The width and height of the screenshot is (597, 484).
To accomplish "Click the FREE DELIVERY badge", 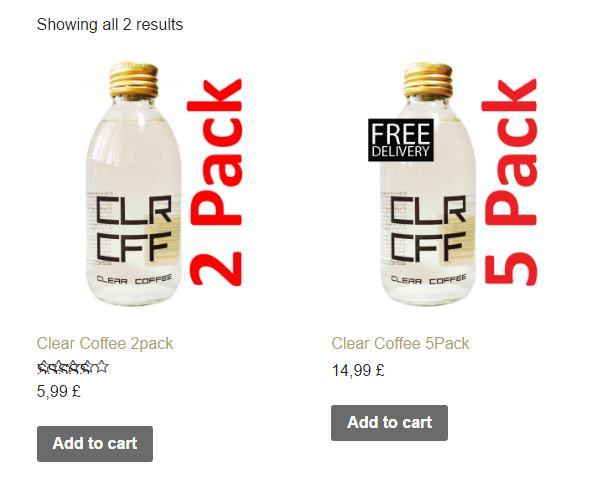I will pos(401,140).
